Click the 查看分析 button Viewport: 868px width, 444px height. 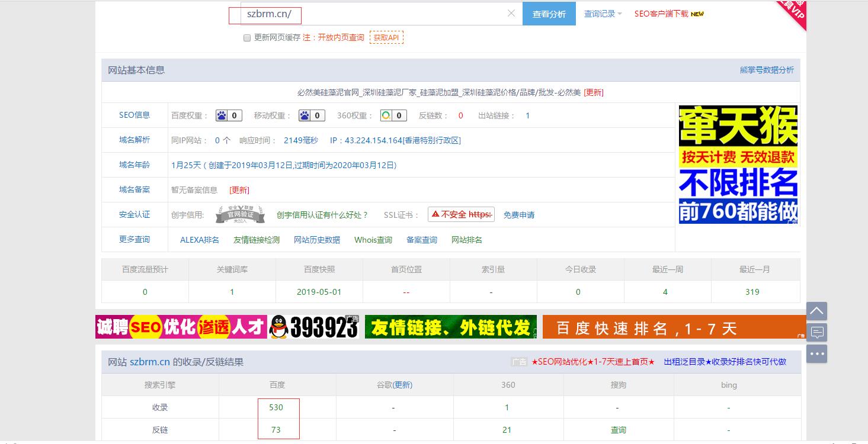point(549,14)
